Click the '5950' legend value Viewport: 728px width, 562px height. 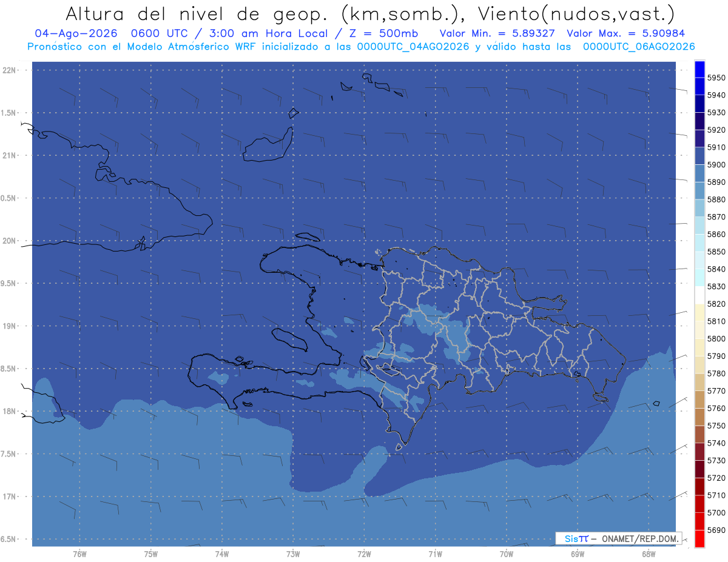coord(716,78)
